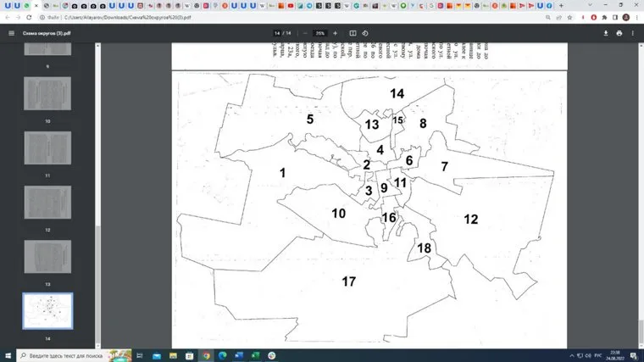Screen dimensions: 644x362
Task: Click the fit to page button
Action: 353,33
